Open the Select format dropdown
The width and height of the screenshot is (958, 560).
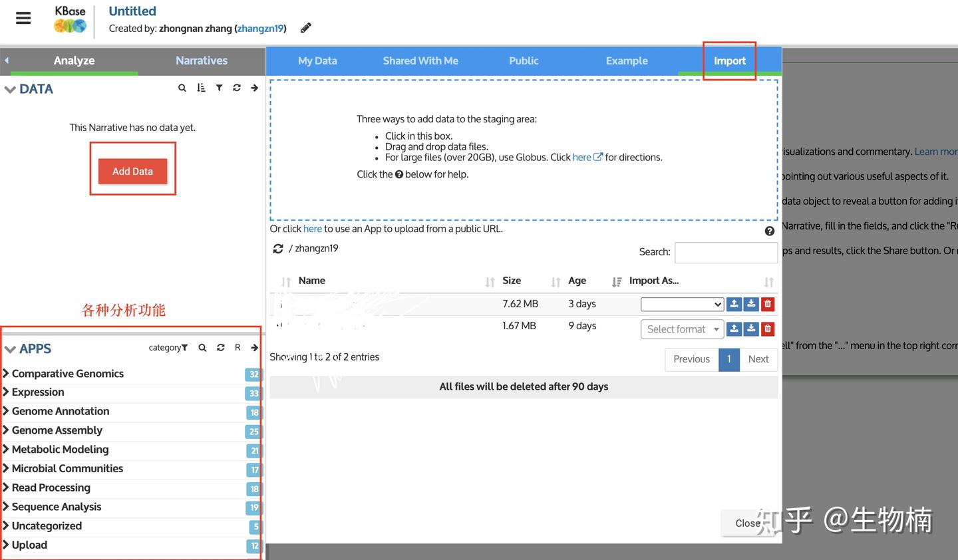point(682,329)
